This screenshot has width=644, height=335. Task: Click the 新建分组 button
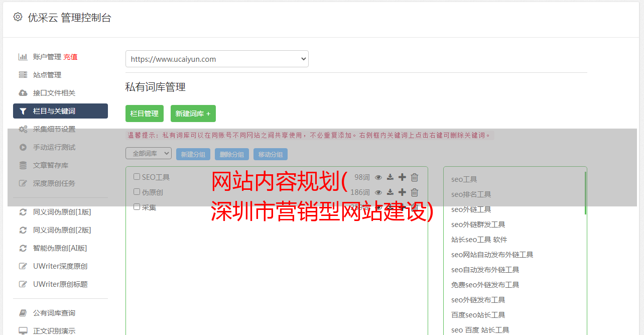[193, 154]
